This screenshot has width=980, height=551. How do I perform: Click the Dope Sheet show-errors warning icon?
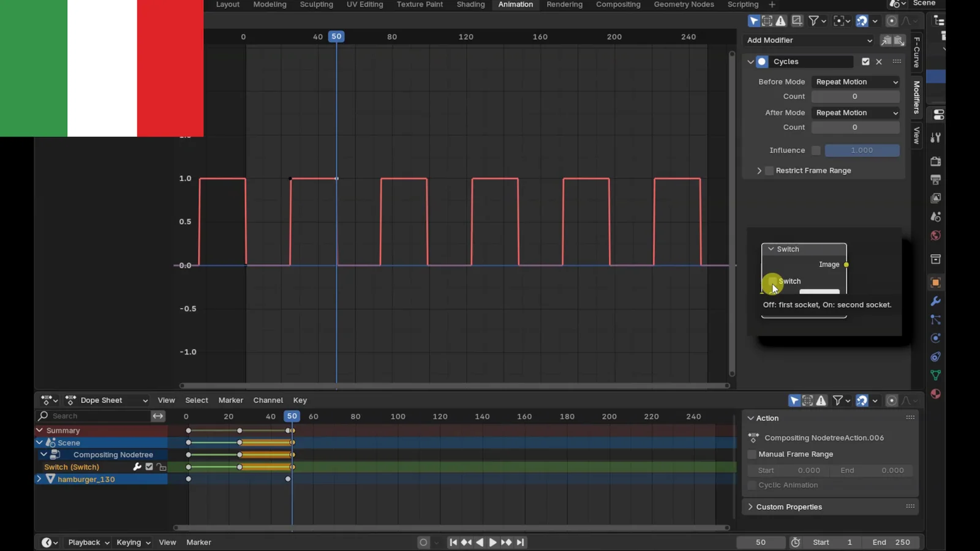click(x=821, y=400)
